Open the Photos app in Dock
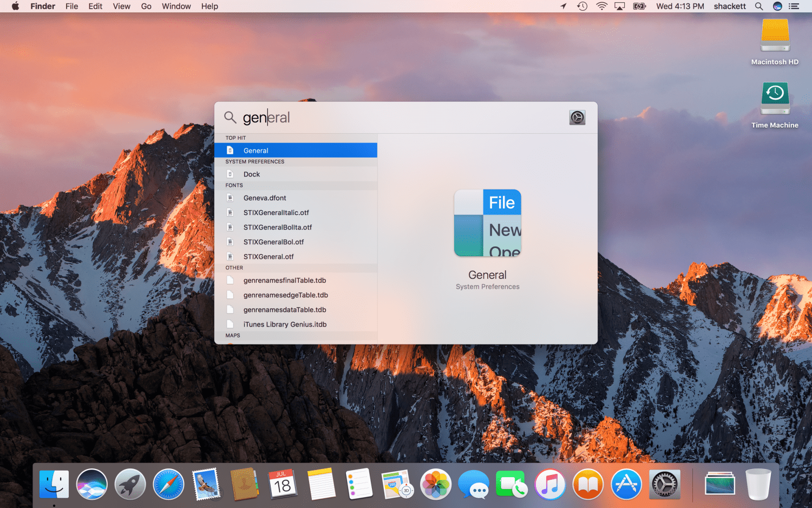 point(436,484)
